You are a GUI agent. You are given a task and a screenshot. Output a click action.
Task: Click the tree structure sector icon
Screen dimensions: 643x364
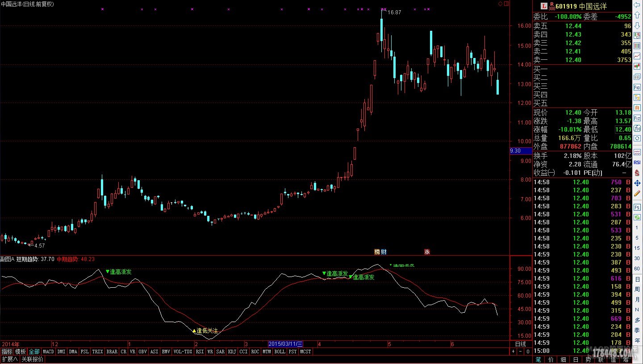(x=637, y=97)
